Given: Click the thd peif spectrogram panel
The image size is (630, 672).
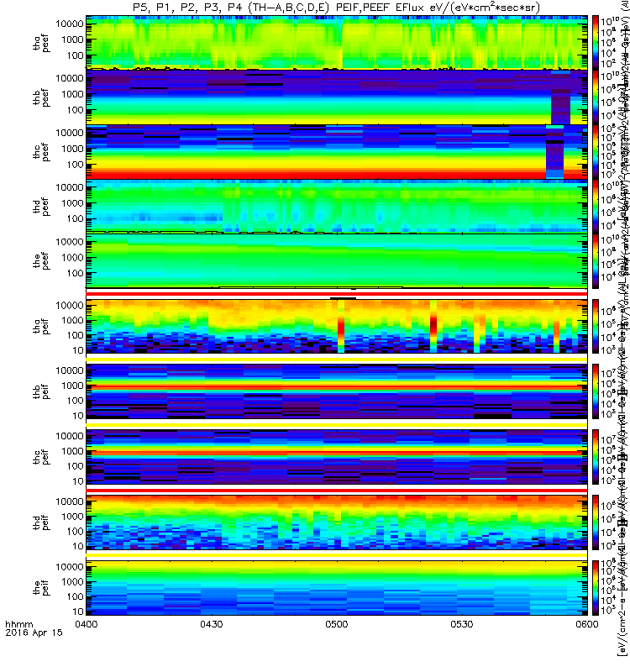Looking at the screenshot, I should pos(337,522).
